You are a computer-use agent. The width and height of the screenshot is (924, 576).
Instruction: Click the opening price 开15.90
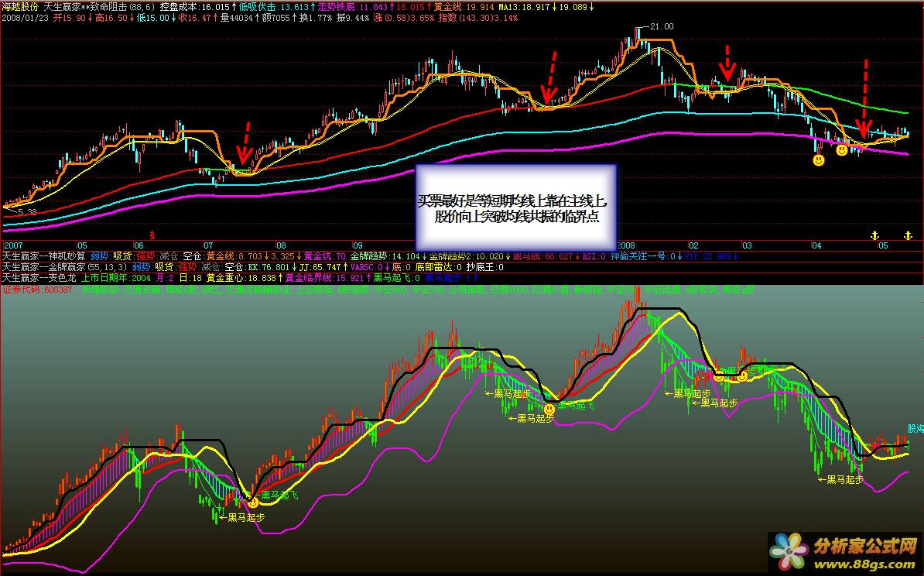pos(69,18)
